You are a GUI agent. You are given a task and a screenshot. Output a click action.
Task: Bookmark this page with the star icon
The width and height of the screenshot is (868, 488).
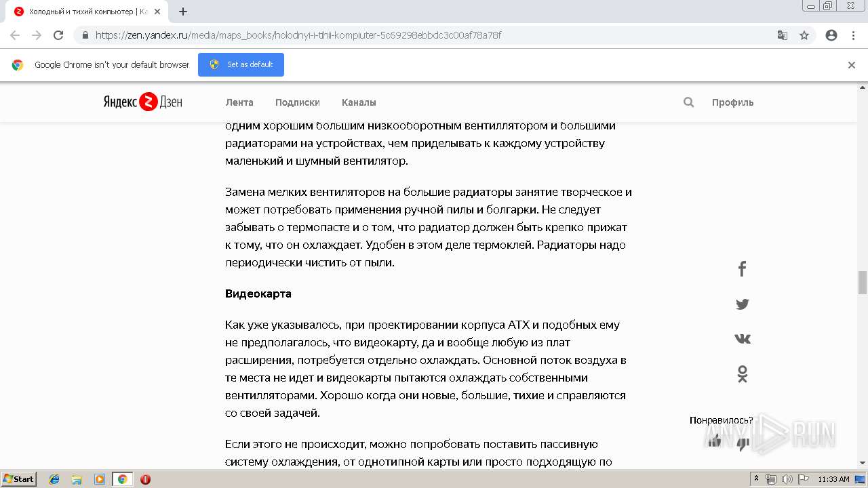pyautogui.click(x=804, y=35)
